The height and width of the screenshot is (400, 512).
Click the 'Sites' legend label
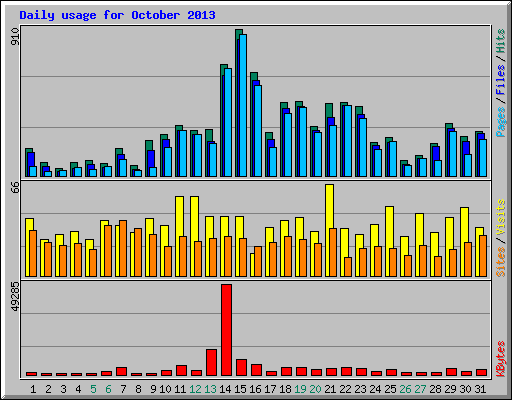(500, 262)
